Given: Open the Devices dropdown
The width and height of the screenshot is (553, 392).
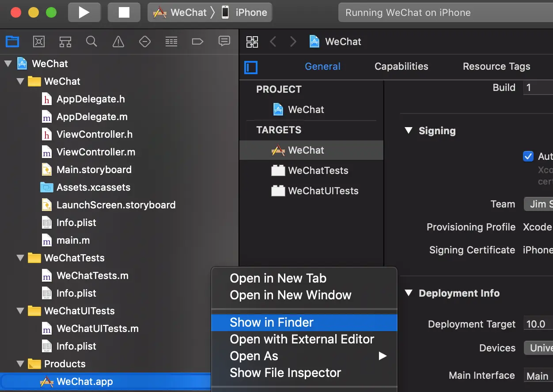Looking at the screenshot, I should (x=538, y=348).
